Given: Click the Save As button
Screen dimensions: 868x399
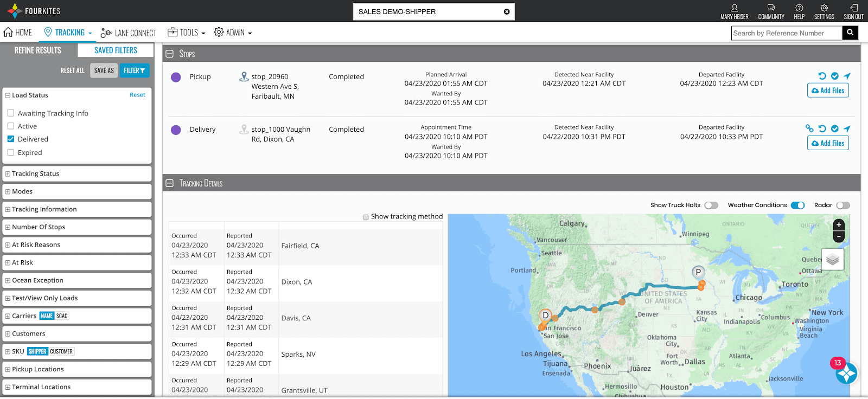Looking at the screenshot, I should 104,70.
